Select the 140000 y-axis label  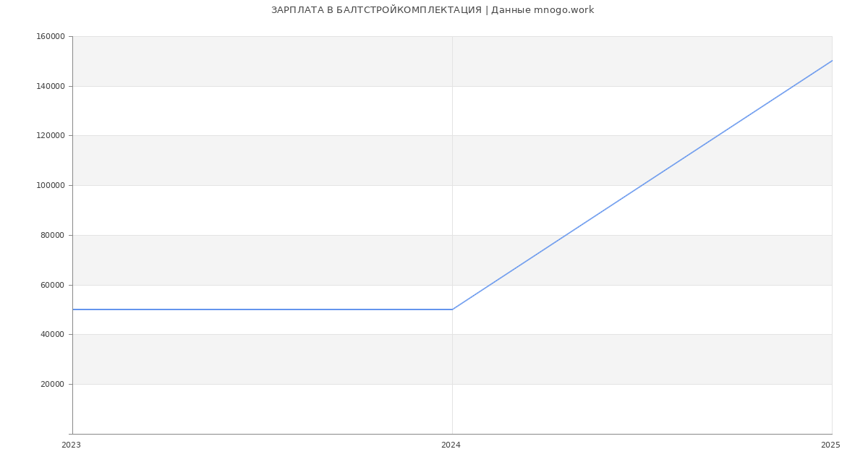click(52, 86)
